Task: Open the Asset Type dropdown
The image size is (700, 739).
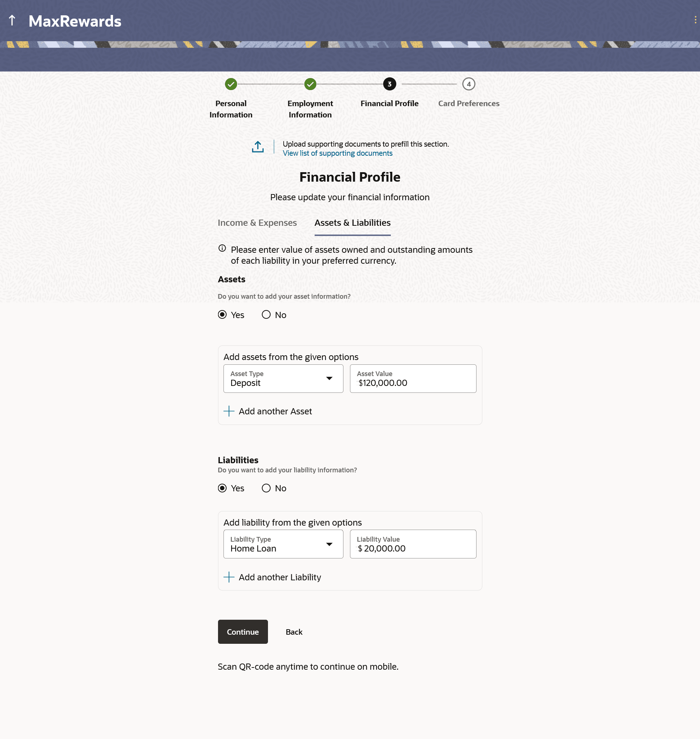Action: (283, 379)
